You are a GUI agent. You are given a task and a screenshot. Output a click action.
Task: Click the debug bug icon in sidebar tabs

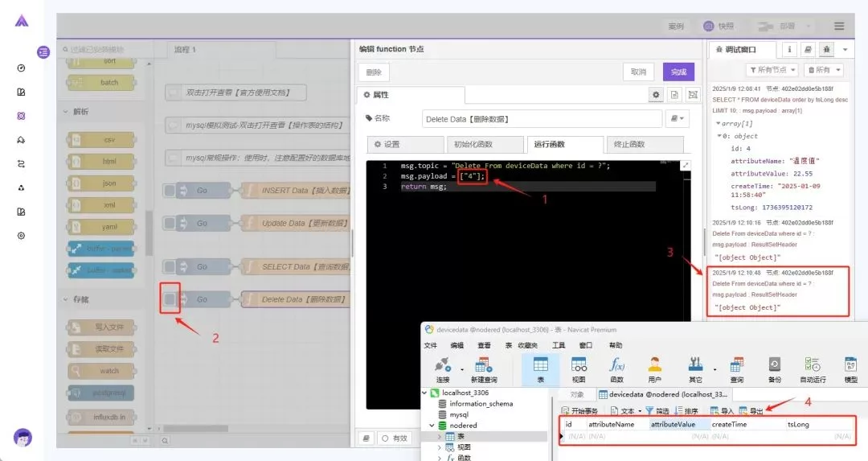point(828,50)
